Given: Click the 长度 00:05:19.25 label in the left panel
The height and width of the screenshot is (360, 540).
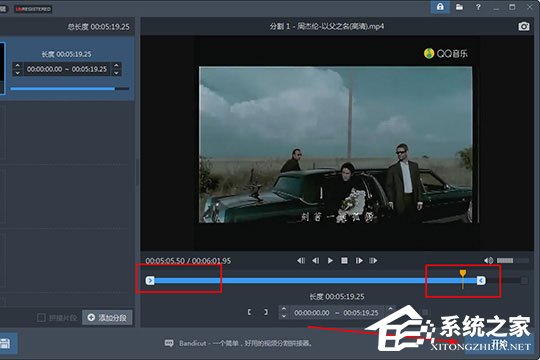Looking at the screenshot, I should pos(66,54).
